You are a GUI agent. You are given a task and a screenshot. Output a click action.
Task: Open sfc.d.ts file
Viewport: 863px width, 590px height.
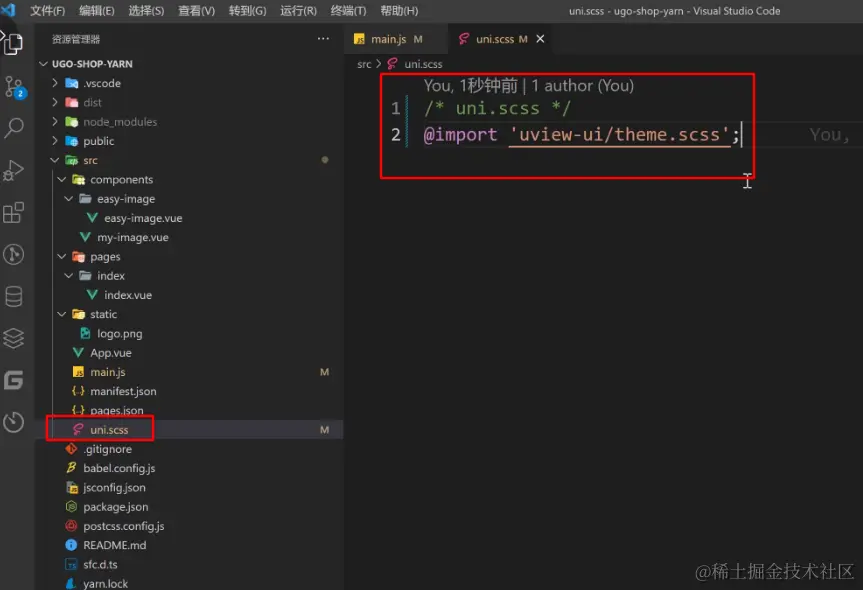[100, 565]
